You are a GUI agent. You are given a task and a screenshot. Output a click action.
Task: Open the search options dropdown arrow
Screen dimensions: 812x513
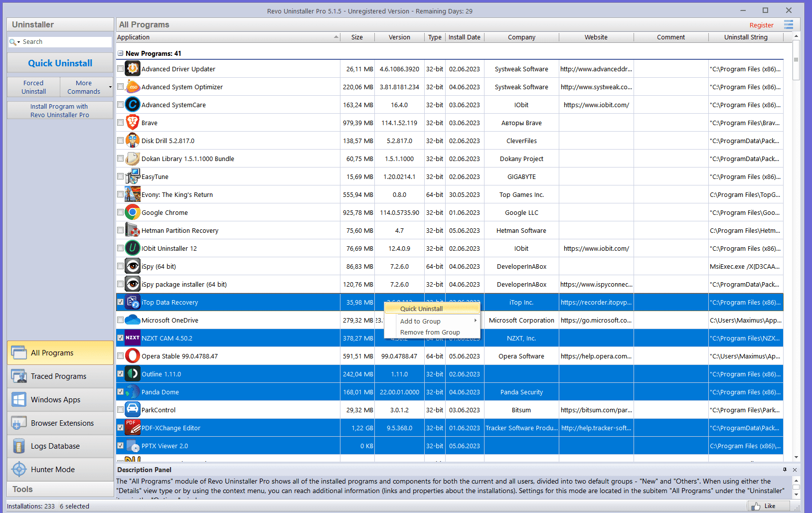point(19,42)
